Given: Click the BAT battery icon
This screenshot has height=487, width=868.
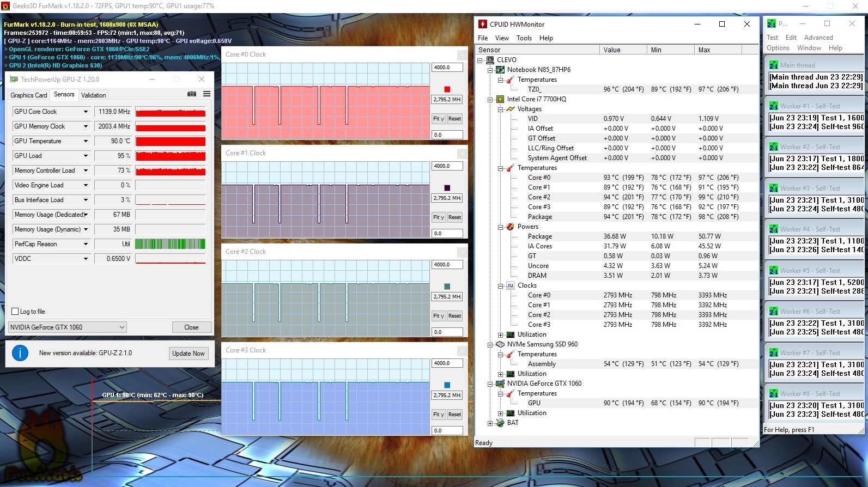Looking at the screenshot, I should (x=500, y=423).
